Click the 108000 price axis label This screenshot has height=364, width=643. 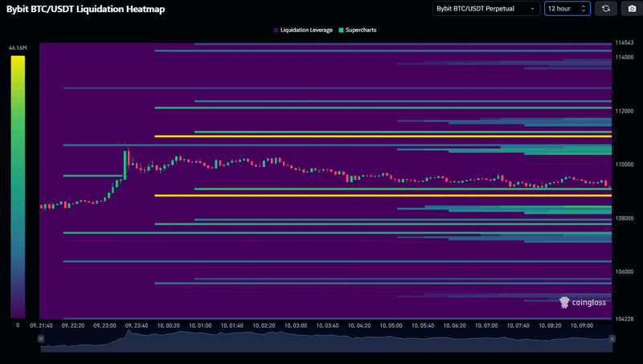[x=625, y=219]
